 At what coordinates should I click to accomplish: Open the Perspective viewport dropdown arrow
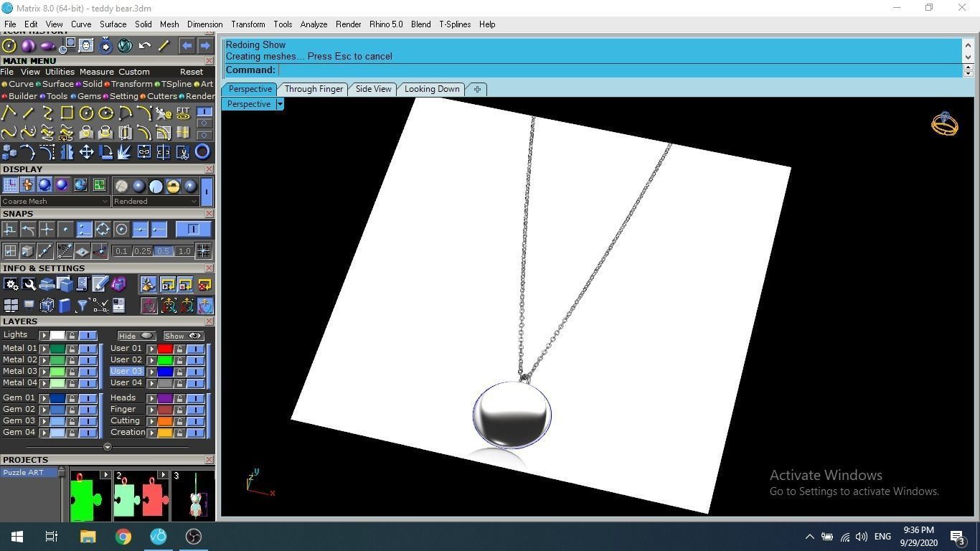(280, 104)
